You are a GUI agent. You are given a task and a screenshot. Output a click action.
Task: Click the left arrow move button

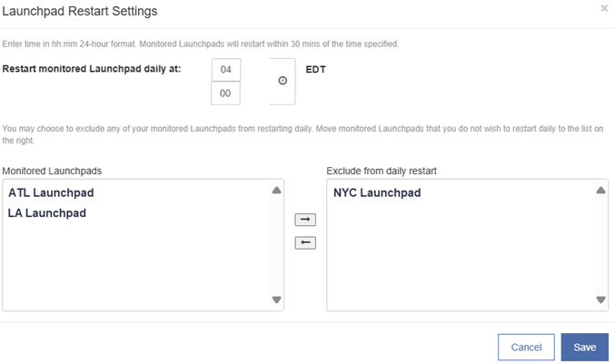click(305, 242)
